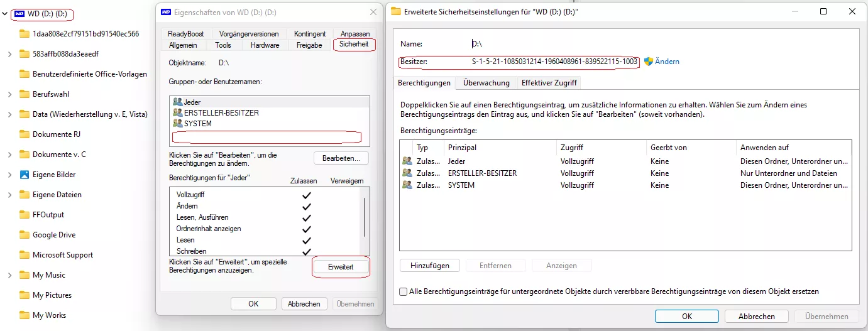Expand the Dokumente v. C folder
The height and width of the screenshot is (331, 868).
tap(9, 155)
